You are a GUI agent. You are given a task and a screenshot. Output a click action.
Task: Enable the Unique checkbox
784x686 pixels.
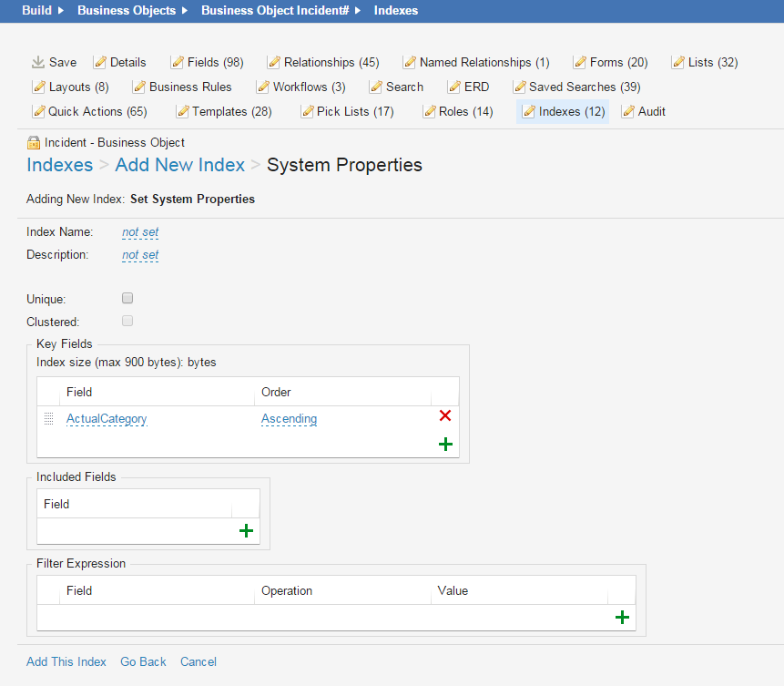(127, 297)
